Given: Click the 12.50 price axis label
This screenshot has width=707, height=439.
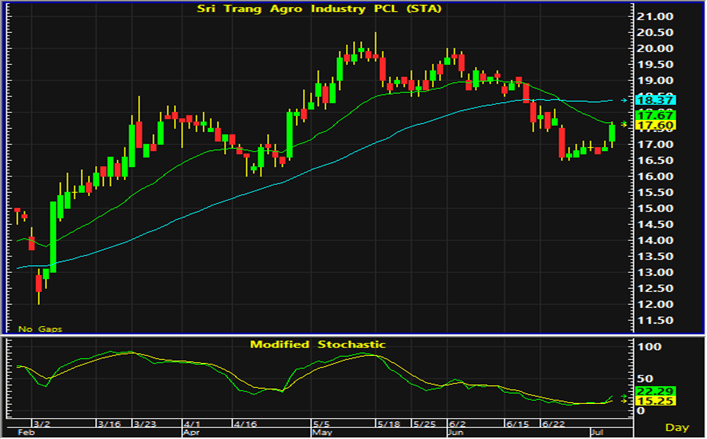Looking at the screenshot, I should [654, 288].
